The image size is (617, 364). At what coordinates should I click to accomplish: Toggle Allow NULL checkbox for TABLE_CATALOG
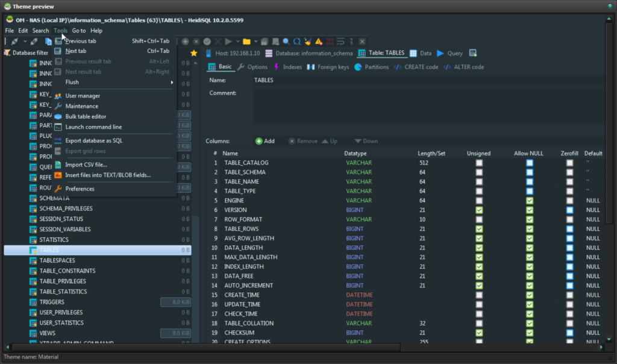pos(530,163)
